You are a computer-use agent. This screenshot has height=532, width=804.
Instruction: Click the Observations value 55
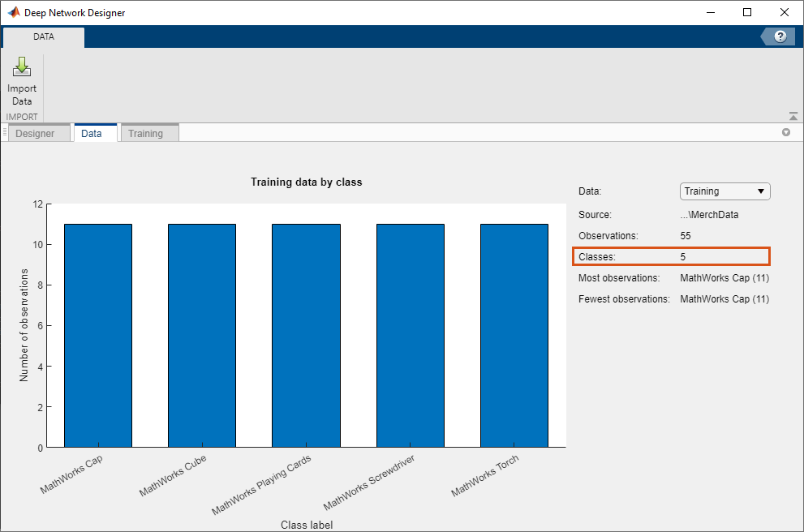[686, 236]
